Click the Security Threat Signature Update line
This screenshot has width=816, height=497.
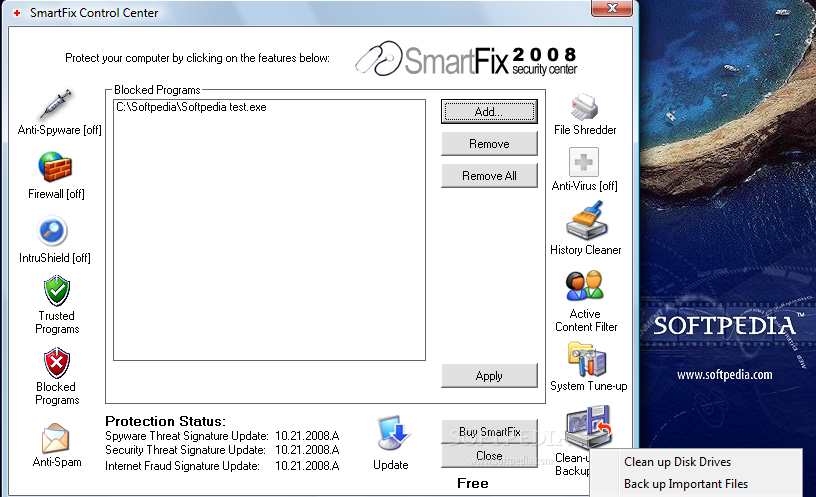point(222,450)
